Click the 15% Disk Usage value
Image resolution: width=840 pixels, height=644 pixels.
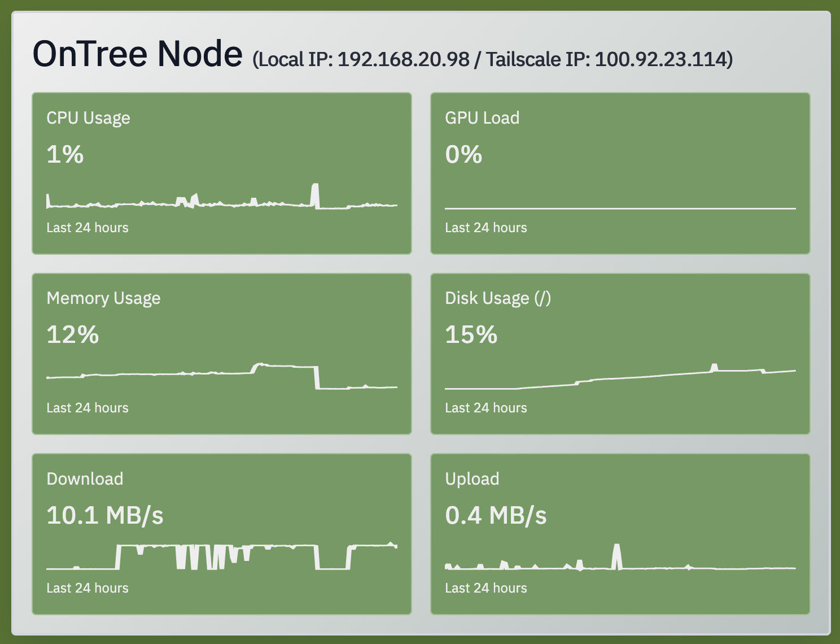pyautogui.click(x=471, y=334)
